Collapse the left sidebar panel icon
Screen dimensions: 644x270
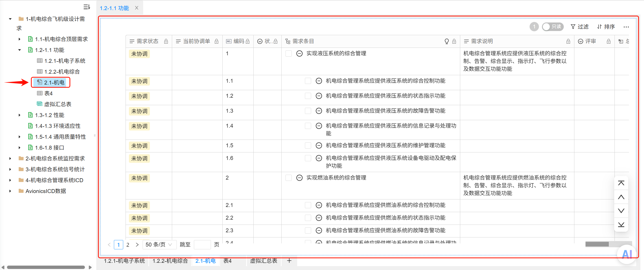tap(87, 7)
